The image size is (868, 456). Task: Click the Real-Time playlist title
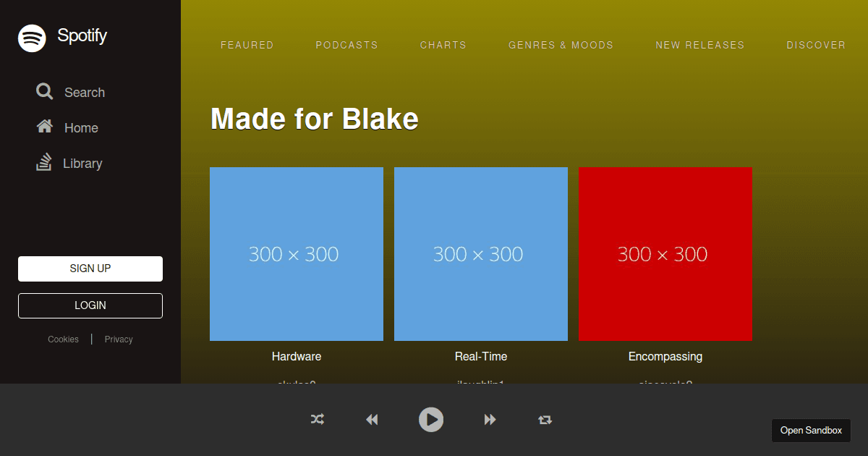click(x=481, y=357)
